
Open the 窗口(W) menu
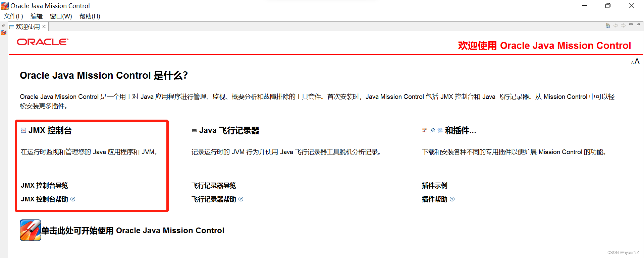(61, 16)
